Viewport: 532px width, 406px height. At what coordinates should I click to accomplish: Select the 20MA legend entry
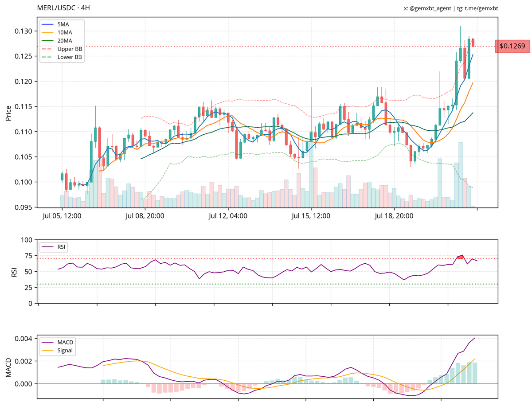click(57, 40)
